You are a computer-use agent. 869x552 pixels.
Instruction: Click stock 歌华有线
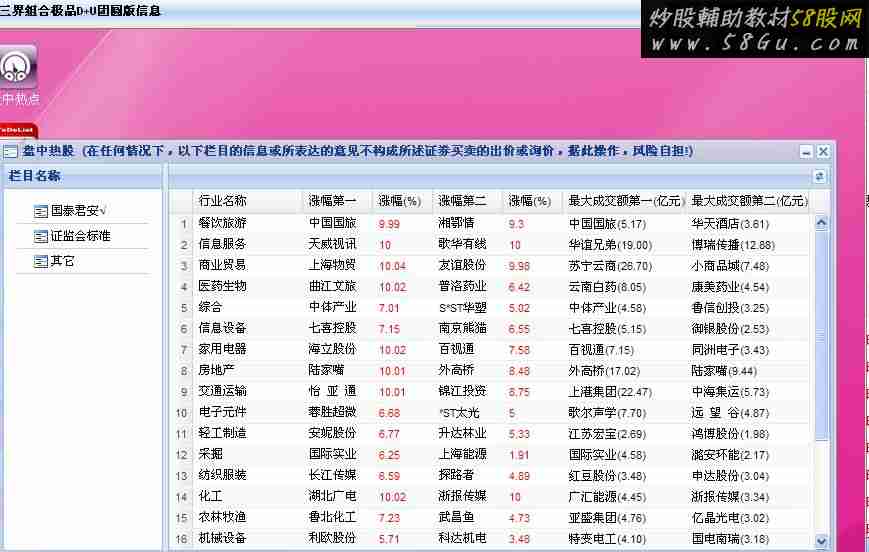click(462, 244)
